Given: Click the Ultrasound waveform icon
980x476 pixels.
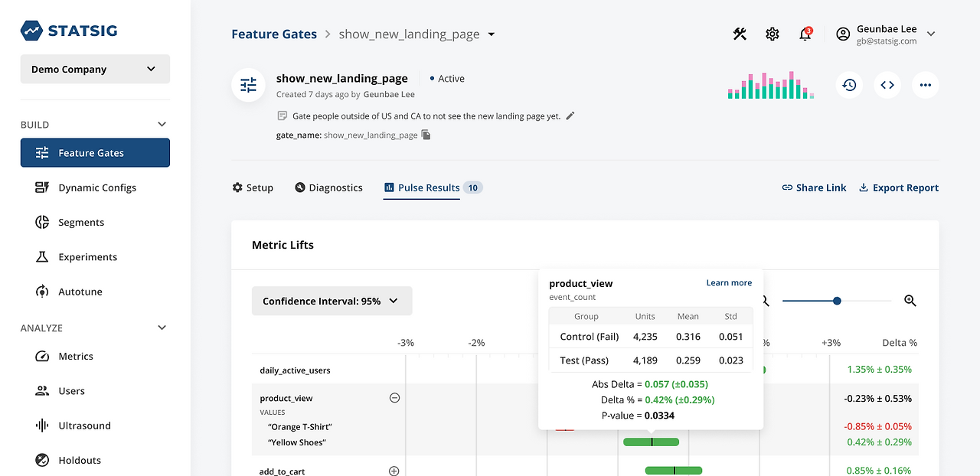Looking at the screenshot, I should [x=43, y=425].
